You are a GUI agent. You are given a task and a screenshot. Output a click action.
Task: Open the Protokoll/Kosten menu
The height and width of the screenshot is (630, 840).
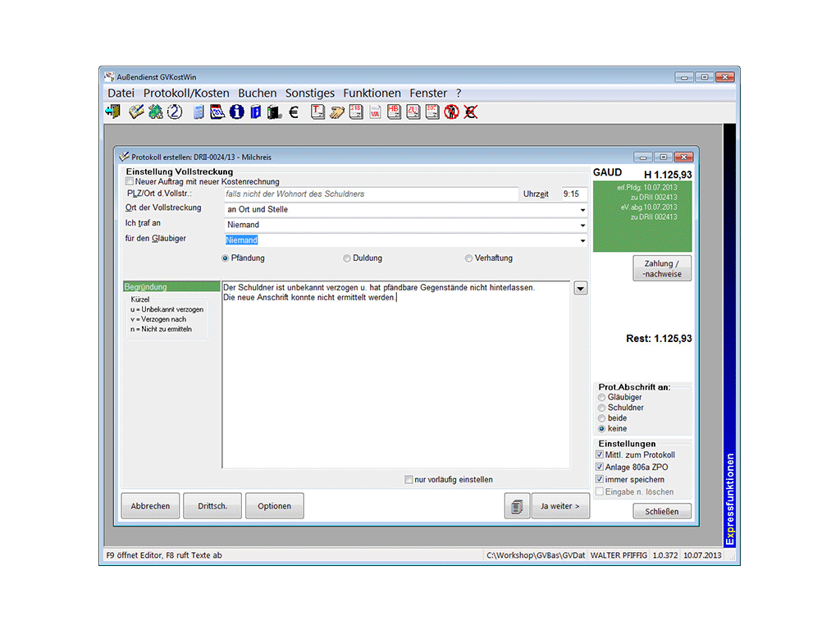coord(186,94)
